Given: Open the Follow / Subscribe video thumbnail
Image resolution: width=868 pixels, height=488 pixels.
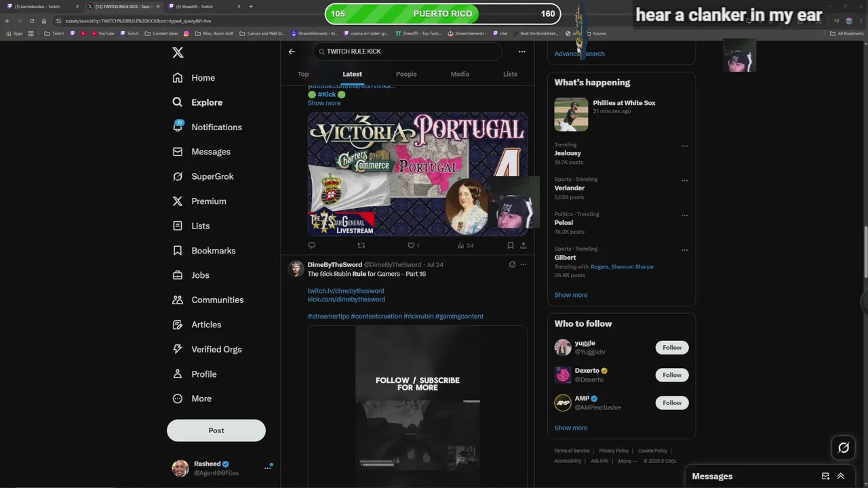Looking at the screenshot, I should point(417,407).
